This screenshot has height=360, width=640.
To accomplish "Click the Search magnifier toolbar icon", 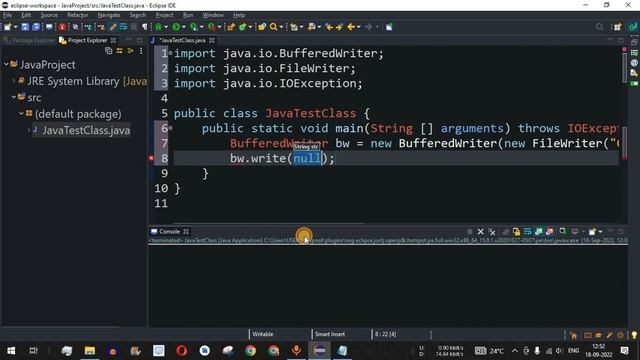I will 273,27.
